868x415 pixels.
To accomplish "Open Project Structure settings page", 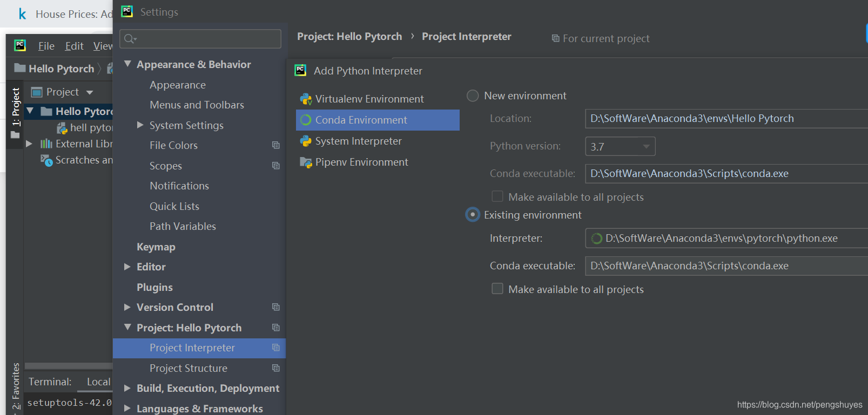I will pyautogui.click(x=189, y=368).
